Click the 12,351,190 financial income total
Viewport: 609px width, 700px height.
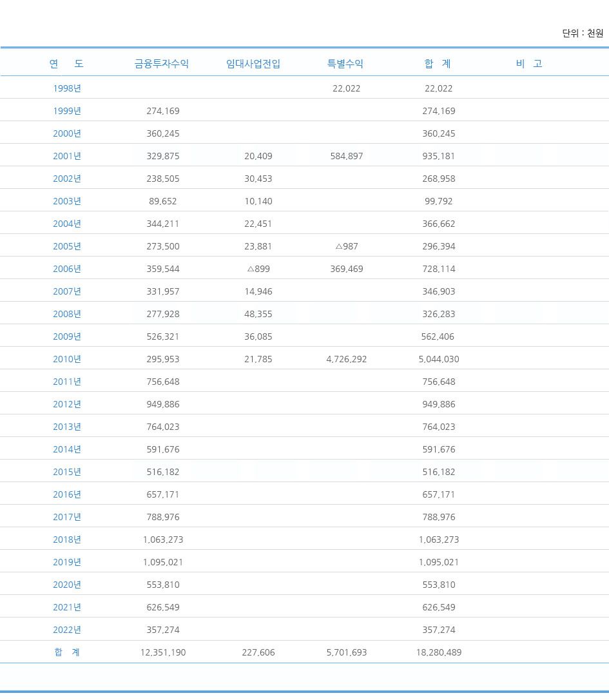pos(163,652)
